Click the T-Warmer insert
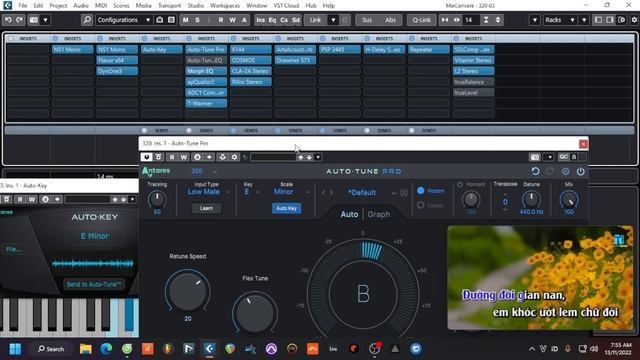 [206, 103]
